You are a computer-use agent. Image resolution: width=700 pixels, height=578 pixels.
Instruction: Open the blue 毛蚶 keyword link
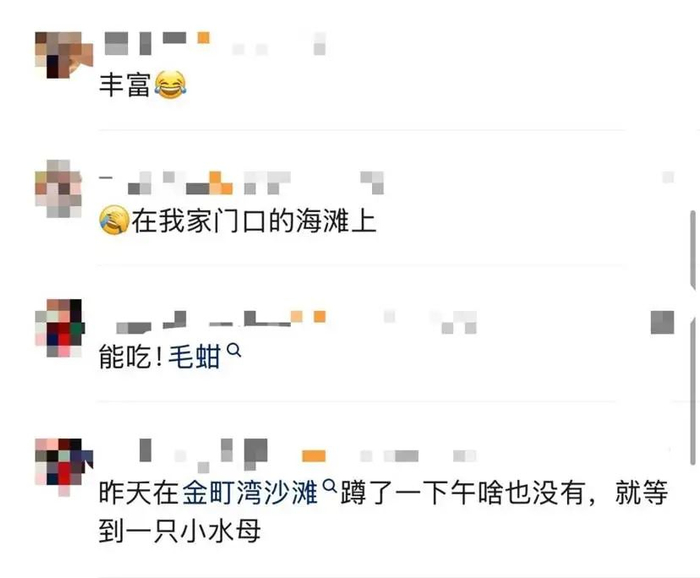(195, 357)
